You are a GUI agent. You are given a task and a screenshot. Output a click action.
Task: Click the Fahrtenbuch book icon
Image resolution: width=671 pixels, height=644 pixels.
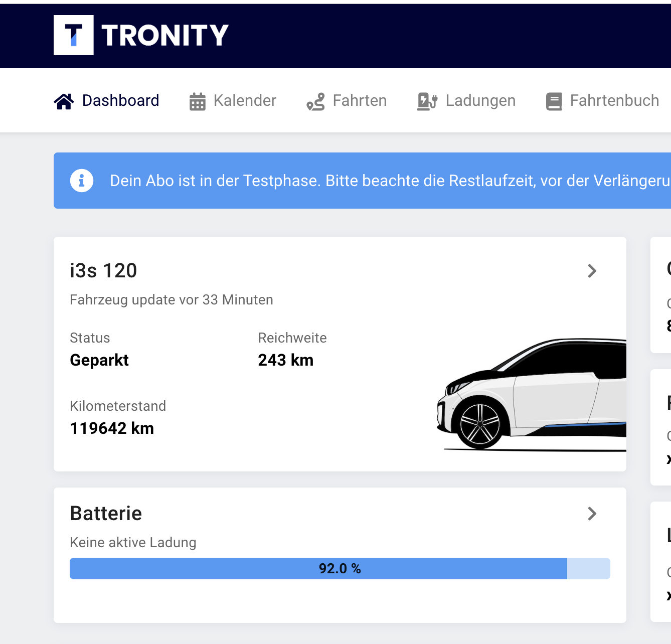tap(554, 101)
